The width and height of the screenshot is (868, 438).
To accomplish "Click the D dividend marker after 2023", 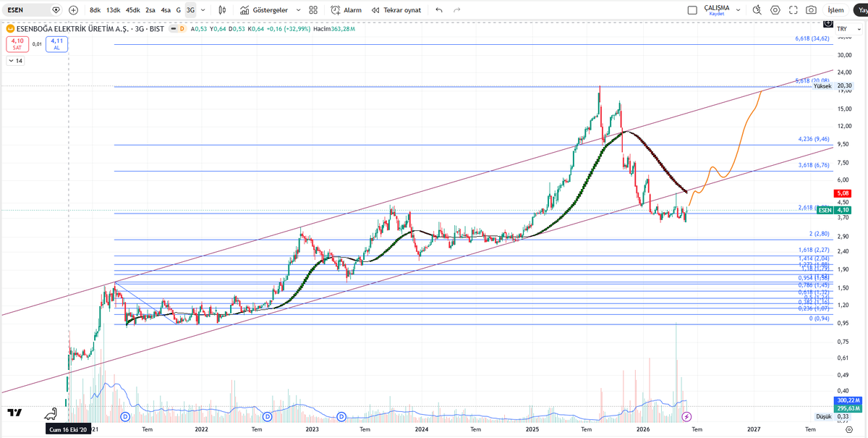I will click(x=341, y=417).
